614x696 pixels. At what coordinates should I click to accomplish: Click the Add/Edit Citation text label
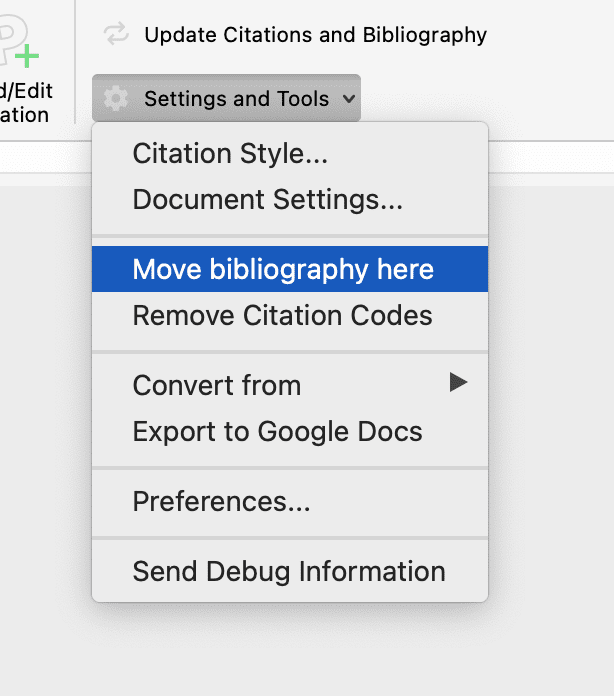tap(26, 103)
